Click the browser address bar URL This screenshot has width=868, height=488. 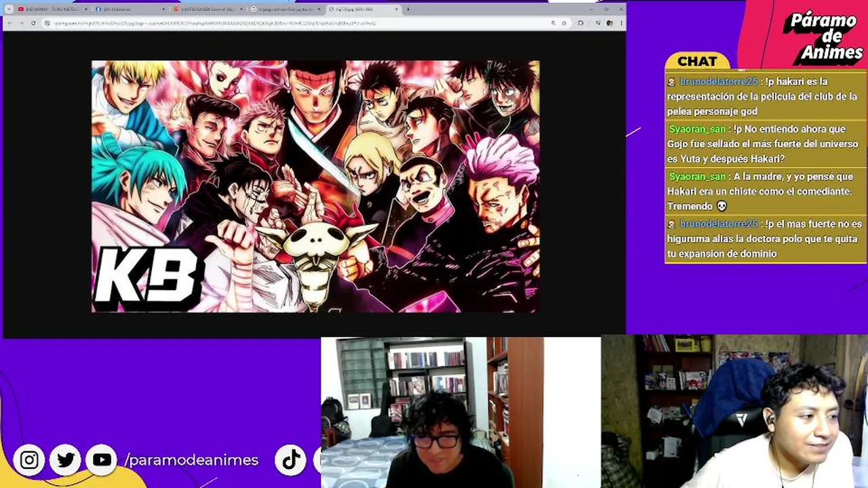pos(214,23)
